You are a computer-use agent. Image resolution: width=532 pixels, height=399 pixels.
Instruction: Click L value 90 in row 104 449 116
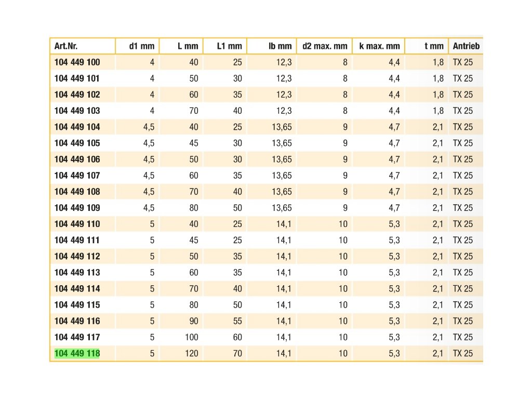pyautogui.click(x=194, y=321)
